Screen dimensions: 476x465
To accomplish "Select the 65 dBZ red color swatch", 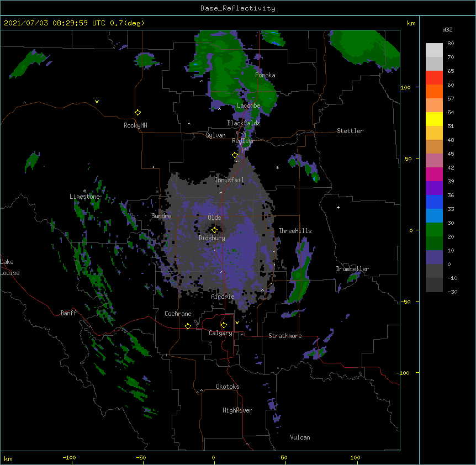I will (x=434, y=78).
